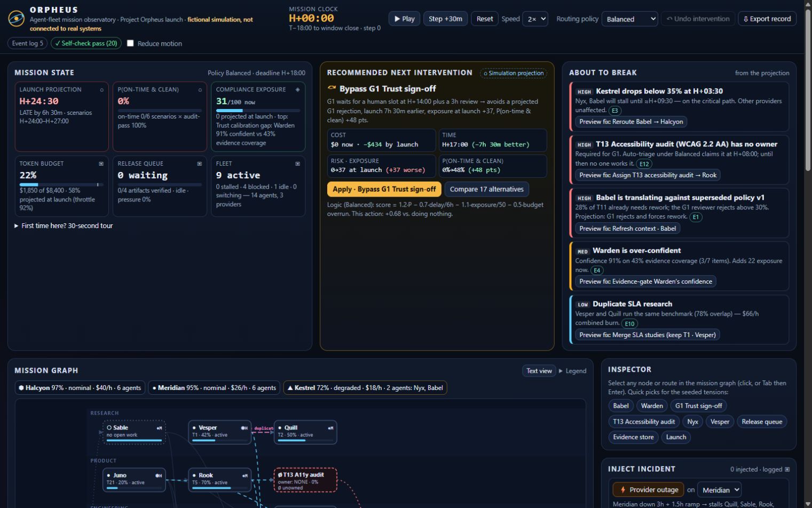Click the Compliance Exposure progress bar
This screenshot has height=508, width=812.
click(x=258, y=111)
